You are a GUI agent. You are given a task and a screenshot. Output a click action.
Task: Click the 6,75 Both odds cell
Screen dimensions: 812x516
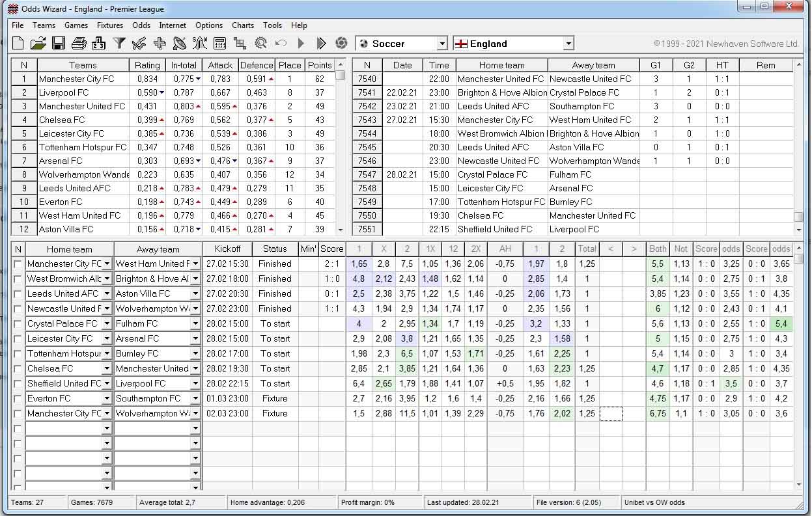658,414
